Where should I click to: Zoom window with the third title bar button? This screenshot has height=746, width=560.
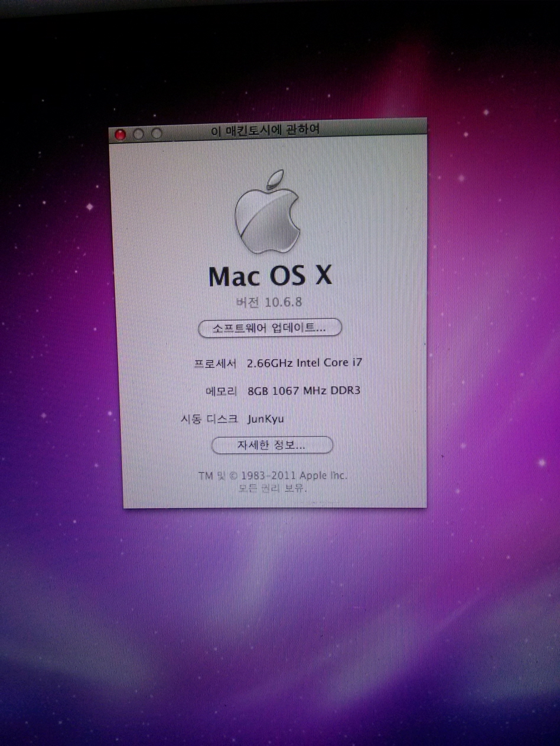click(x=157, y=133)
